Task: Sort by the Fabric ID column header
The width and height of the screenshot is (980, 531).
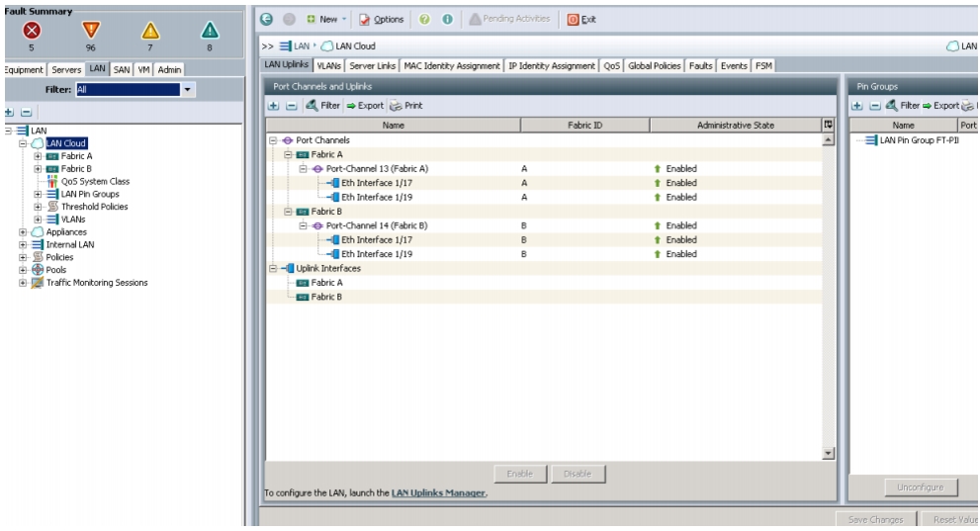Action: click(x=585, y=125)
